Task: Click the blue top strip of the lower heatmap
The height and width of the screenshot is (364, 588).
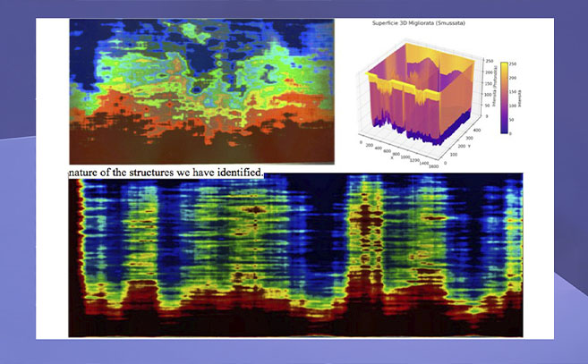Action: (224, 182)
